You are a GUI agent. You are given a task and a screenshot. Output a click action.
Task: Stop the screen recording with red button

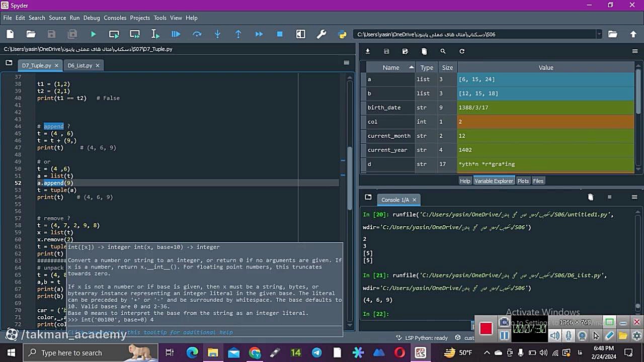pos(486,329)
